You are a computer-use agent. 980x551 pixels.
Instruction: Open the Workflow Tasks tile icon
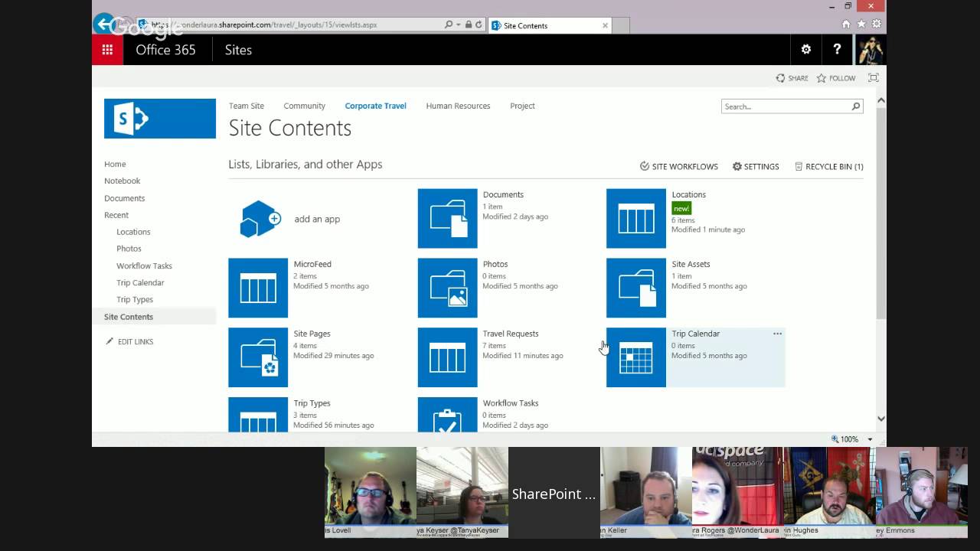pyautogui.click(x=447, y=414)
